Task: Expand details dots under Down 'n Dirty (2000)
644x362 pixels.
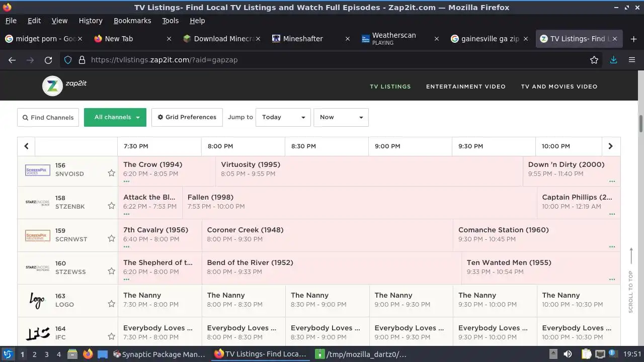Action: click(x=612, y=181)
